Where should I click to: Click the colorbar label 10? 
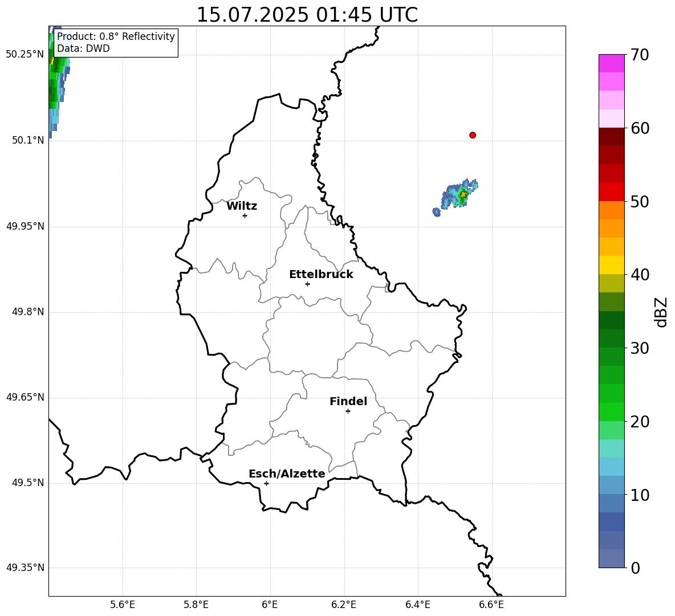[x=640, y=495]
